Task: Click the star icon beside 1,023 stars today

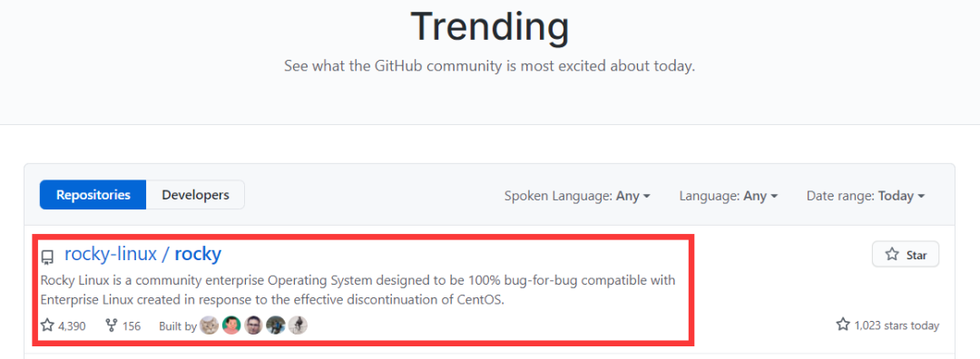Action: pyautogui.click(x=843, y=325)
